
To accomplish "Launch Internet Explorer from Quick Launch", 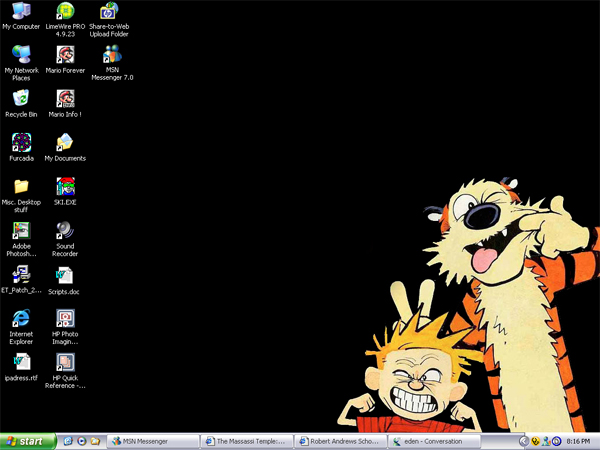I will (68, 441).
